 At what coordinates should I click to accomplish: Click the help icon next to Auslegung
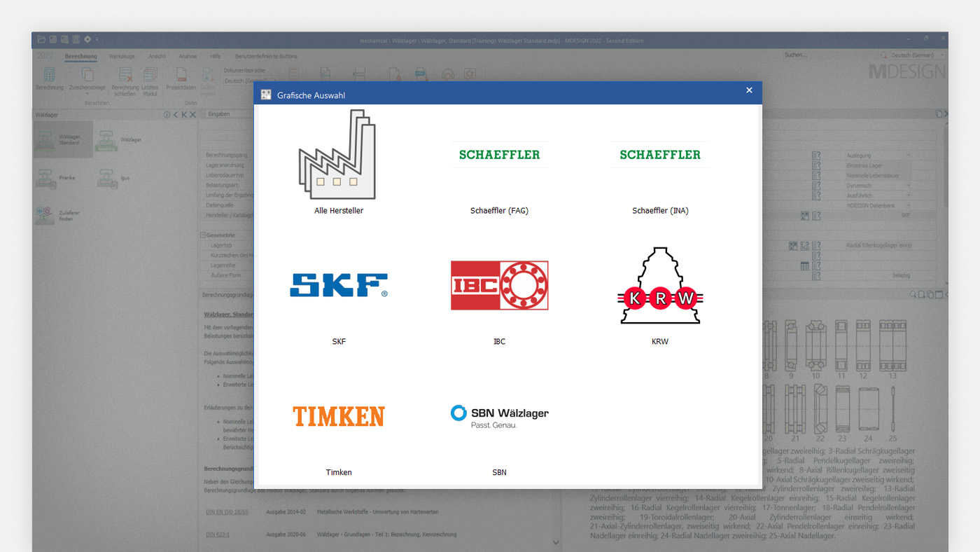(816, 156)
